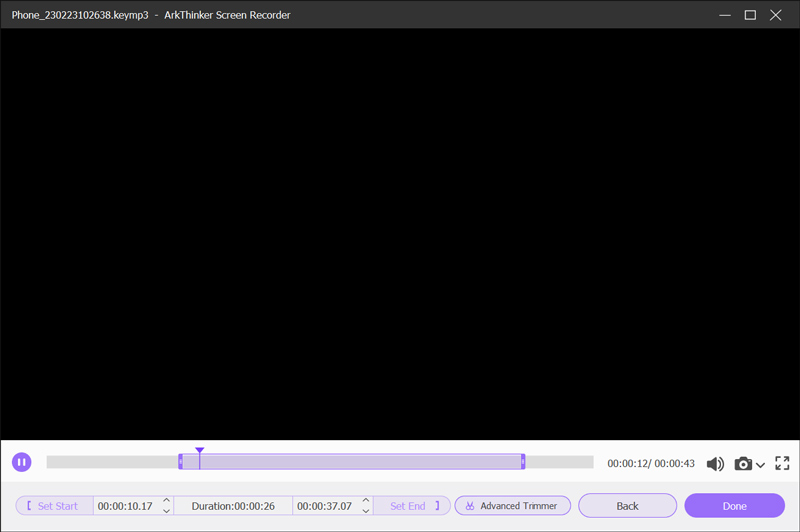This screenshot has height=532, width=800.
Task: Maximize the ArkThinker Screen Recorder window
Action: click(x=750, y=15)
